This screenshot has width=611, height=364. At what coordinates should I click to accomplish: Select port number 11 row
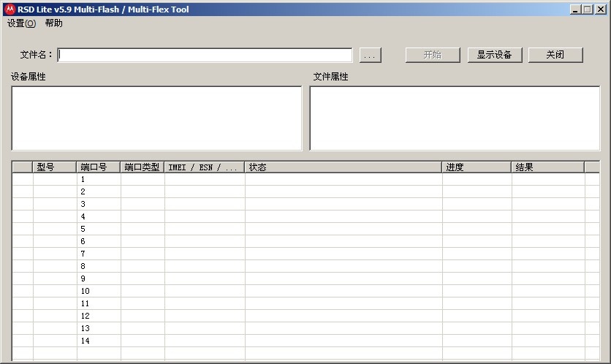pyautogui.click(x=306, y=303)
